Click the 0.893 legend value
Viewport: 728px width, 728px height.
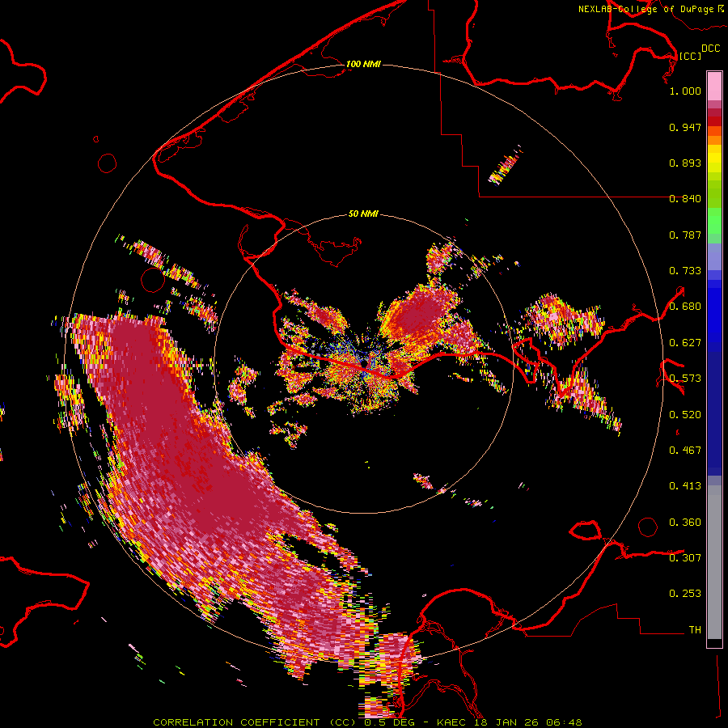pyautogui.click(x=685, y=163)
